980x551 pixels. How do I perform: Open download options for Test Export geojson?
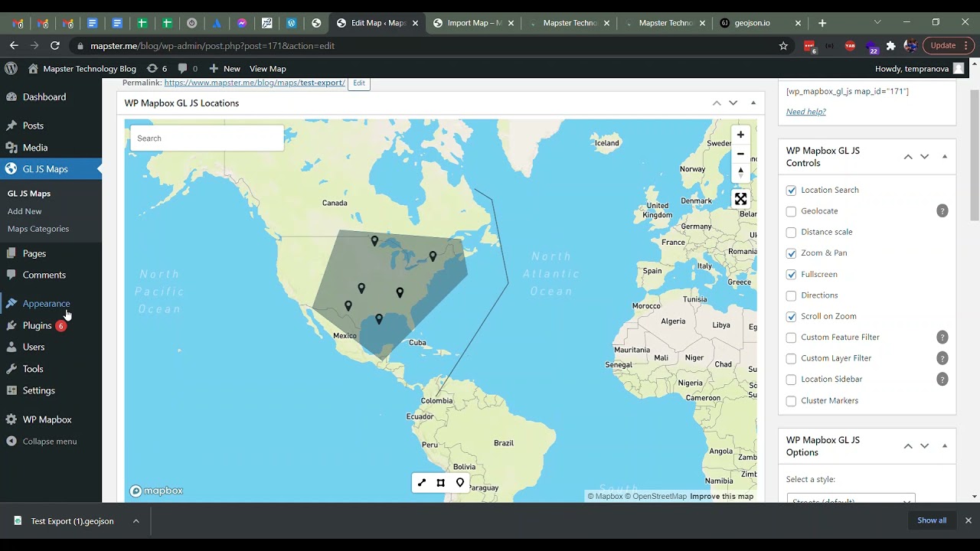(136, 521)
